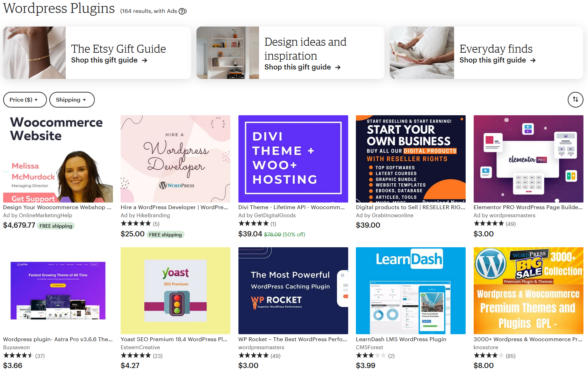Open Wordpress plugin- Astra Pro v3.6.6 title
This screenshot has width=588, height=374.
coord(58,339)
